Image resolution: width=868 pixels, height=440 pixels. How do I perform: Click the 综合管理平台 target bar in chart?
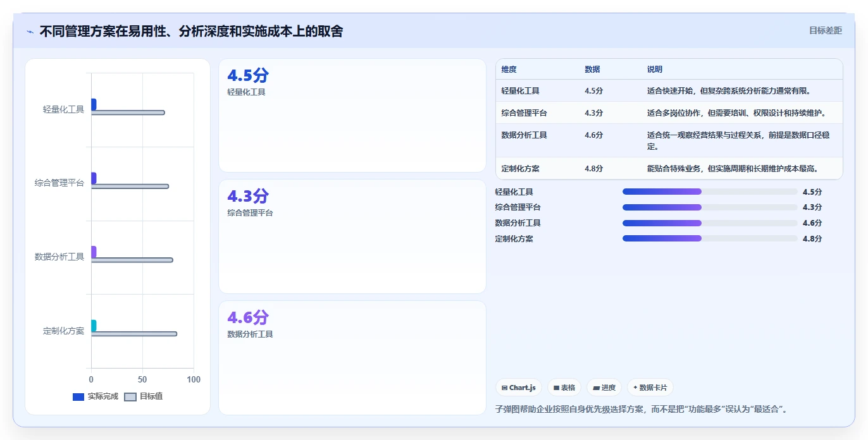[130, 186]
